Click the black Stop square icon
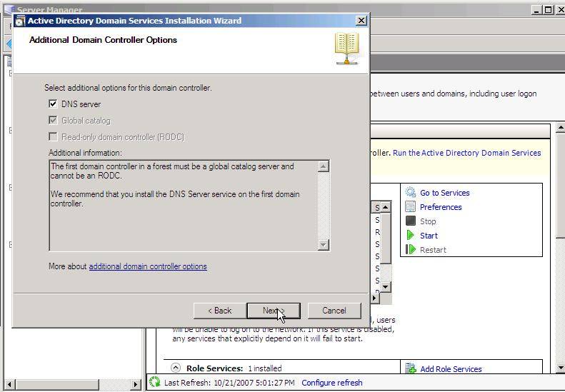Viewport: 565px width, 392px height. (411, 221)
